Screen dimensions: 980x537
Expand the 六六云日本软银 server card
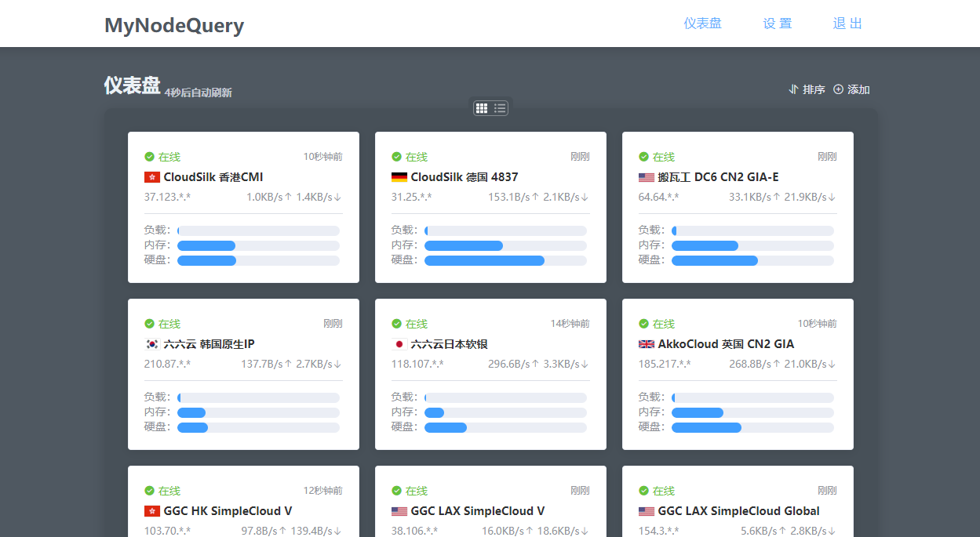pyautogui.click(x=490, y=374)
